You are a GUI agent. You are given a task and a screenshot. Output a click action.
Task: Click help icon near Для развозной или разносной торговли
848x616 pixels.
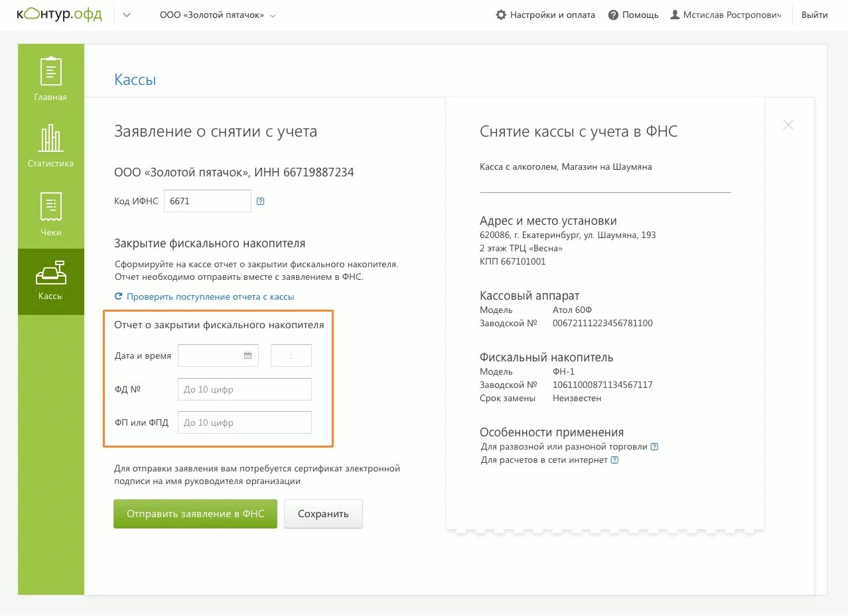[655, 446]
